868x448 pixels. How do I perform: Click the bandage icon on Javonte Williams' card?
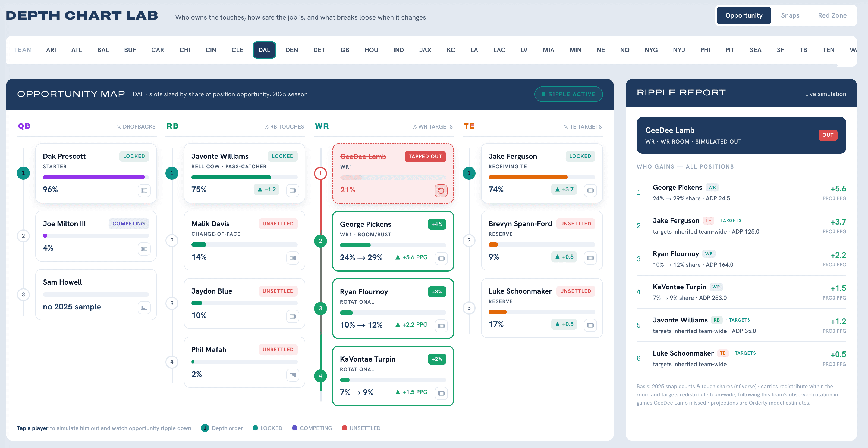pyautogui.click(x=293, y=191)
